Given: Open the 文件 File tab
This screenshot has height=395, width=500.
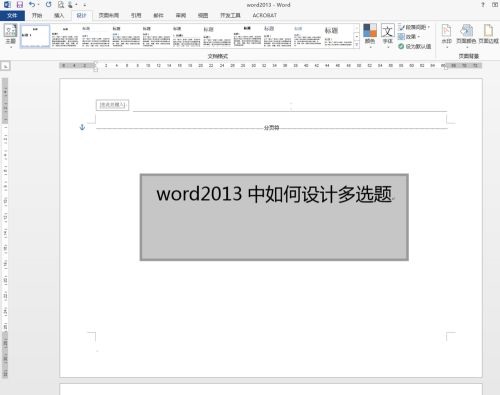Looking at the screenshot, I should point(12,15).
